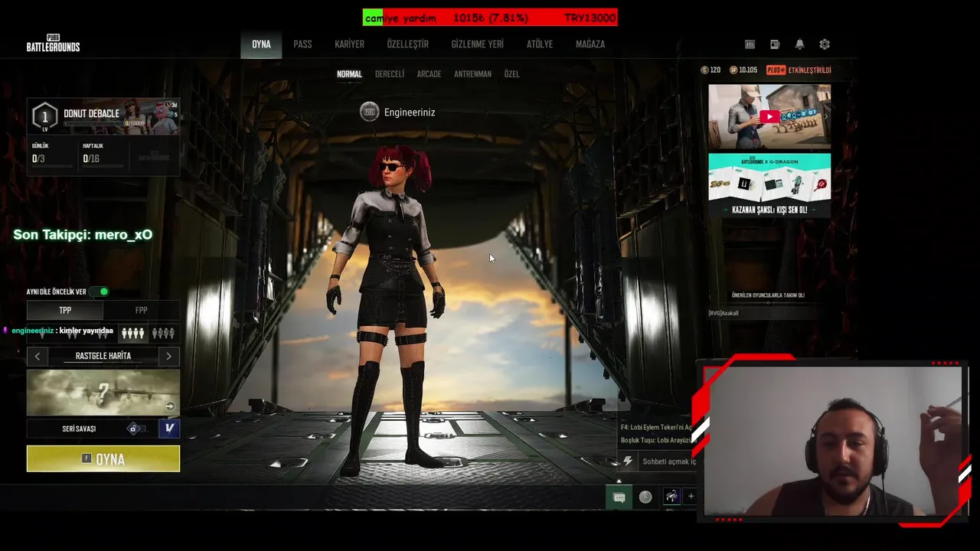
Task: Select the ANTRENMAN game mode
Action: pos(472,74)
